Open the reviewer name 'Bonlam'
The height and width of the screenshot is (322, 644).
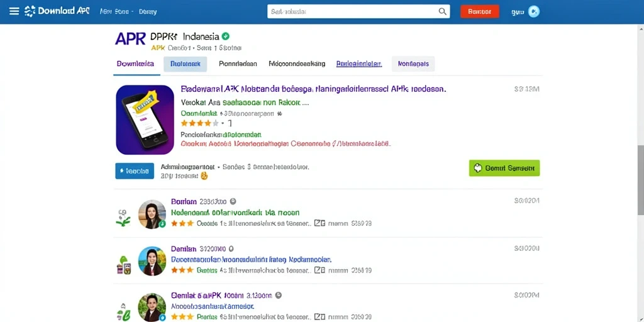coord(184,202)
